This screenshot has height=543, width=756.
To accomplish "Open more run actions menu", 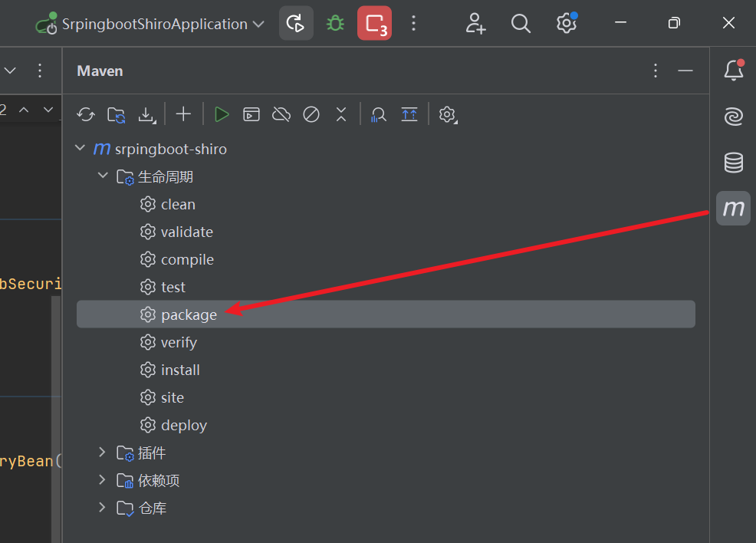I will 413,23.
